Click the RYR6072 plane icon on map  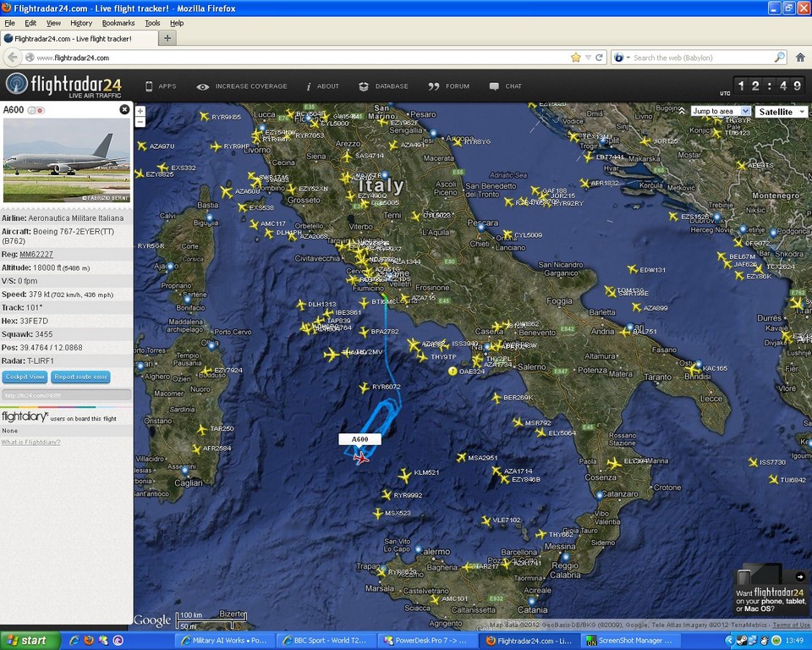(x=364, y=388)
